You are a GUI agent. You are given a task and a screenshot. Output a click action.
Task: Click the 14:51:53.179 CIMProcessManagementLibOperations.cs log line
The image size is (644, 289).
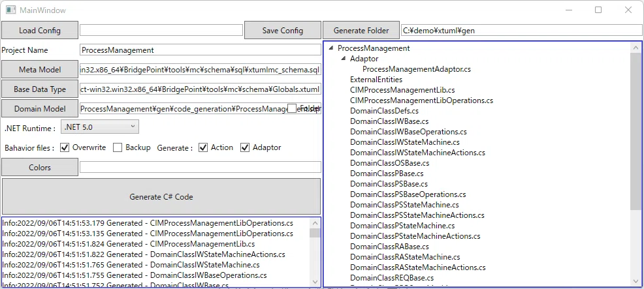coord(148,223)
